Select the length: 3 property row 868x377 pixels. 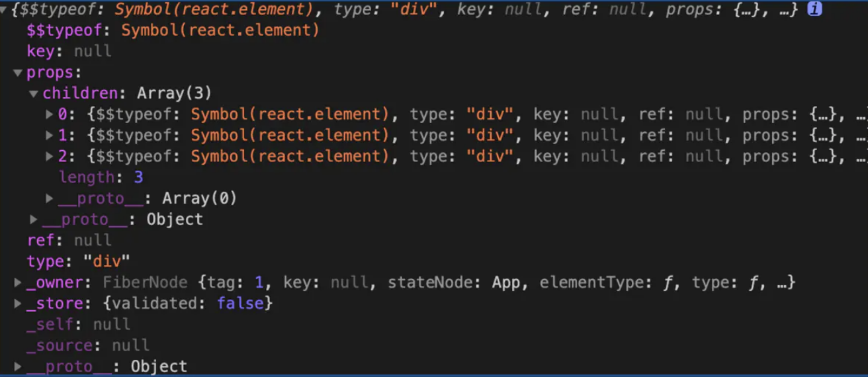[x=101, y=178]
